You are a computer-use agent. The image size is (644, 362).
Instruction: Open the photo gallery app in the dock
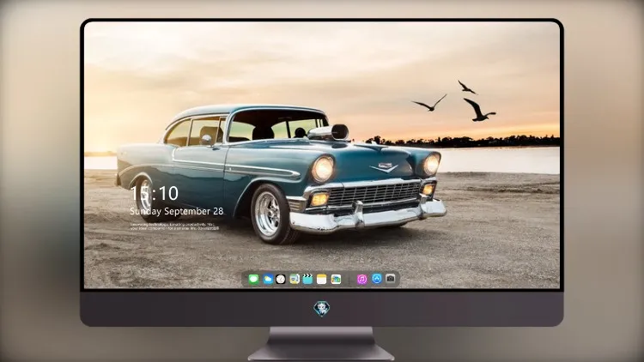(336, 280)
